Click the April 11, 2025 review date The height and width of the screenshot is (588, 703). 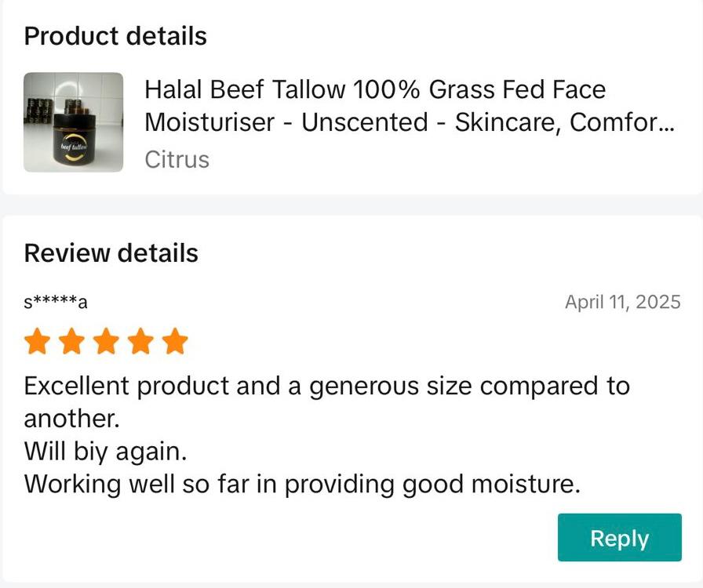[x=622, y=302]
